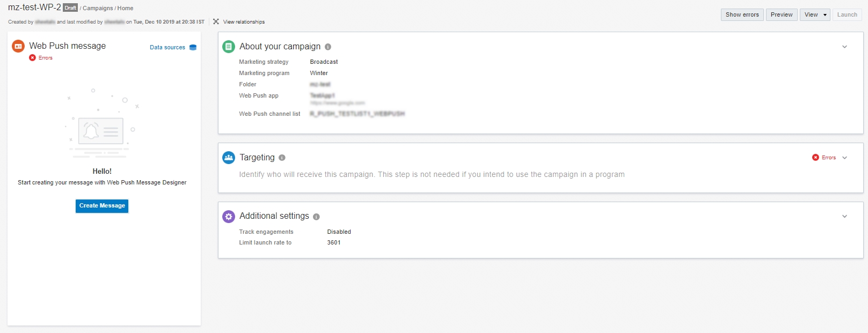
Task: Click the Data sources database icon
Action: pos(193,47)
